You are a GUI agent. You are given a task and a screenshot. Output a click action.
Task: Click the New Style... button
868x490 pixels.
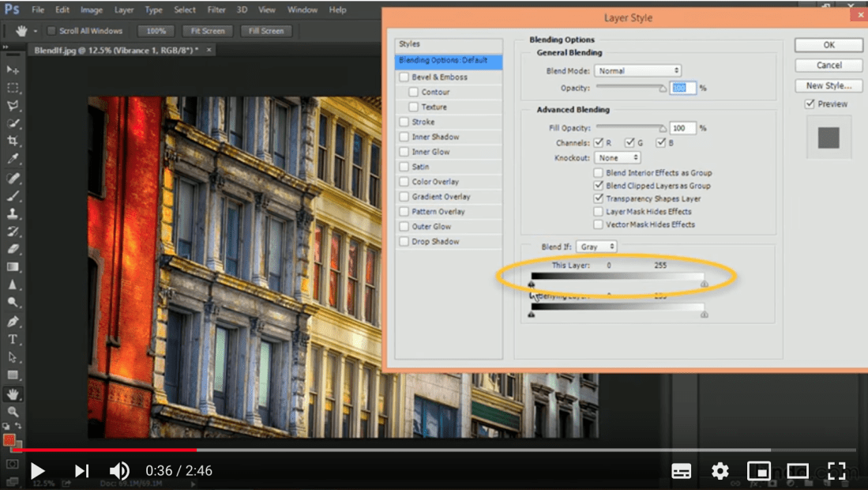click(x=829, y=85)
